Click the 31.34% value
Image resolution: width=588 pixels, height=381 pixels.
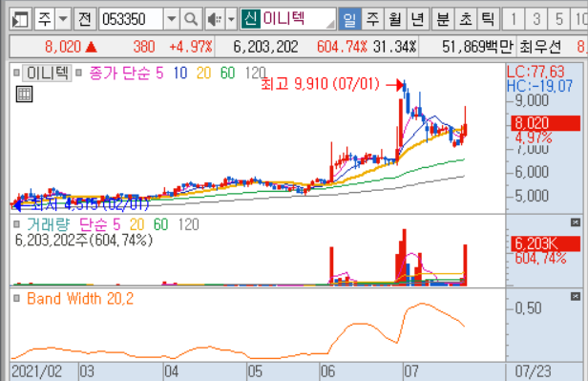[395, 47]
